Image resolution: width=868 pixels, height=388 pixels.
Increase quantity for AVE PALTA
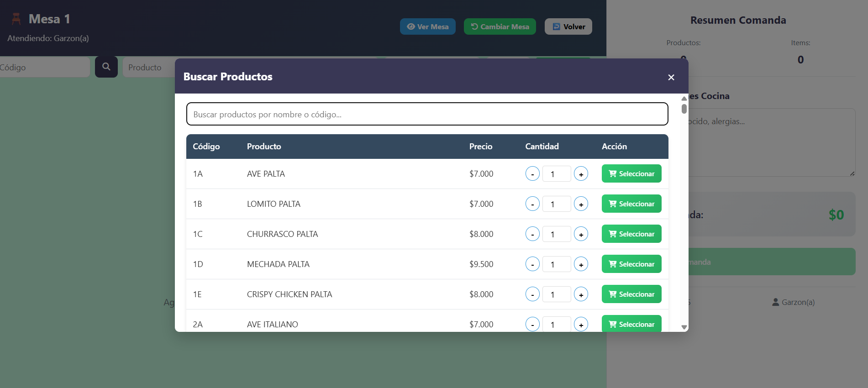coord(581,174)
